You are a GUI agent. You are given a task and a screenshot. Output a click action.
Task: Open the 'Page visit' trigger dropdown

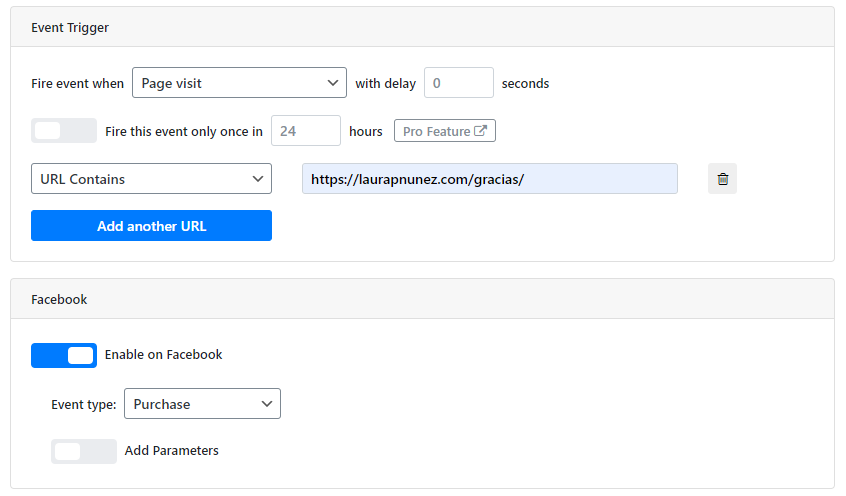[x=239, y=83]
